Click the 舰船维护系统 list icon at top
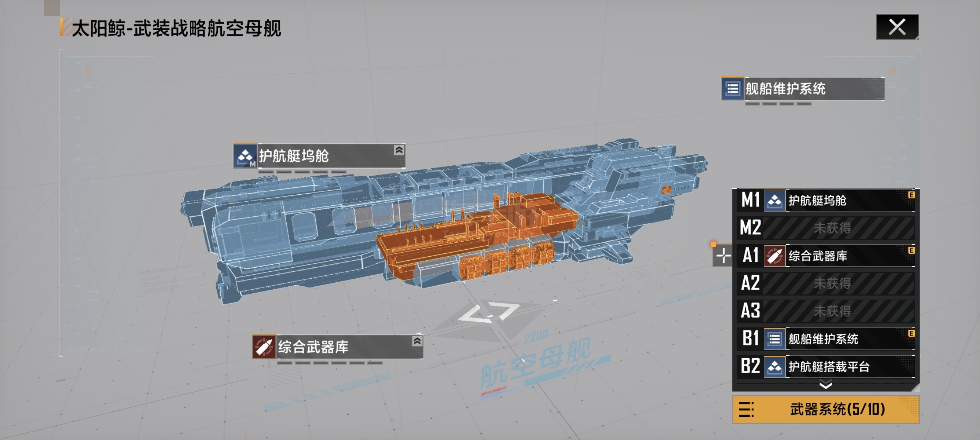 pyautogui.click(x=732, y=89)
